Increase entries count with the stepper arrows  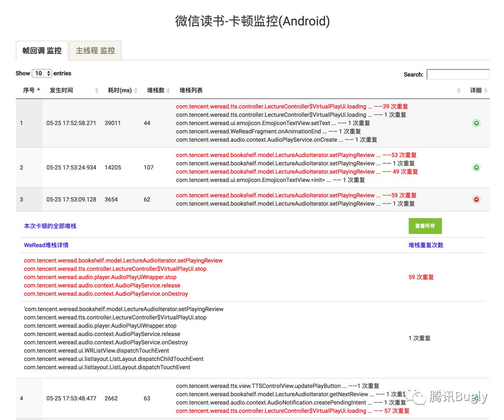click(x=49, y=73)
